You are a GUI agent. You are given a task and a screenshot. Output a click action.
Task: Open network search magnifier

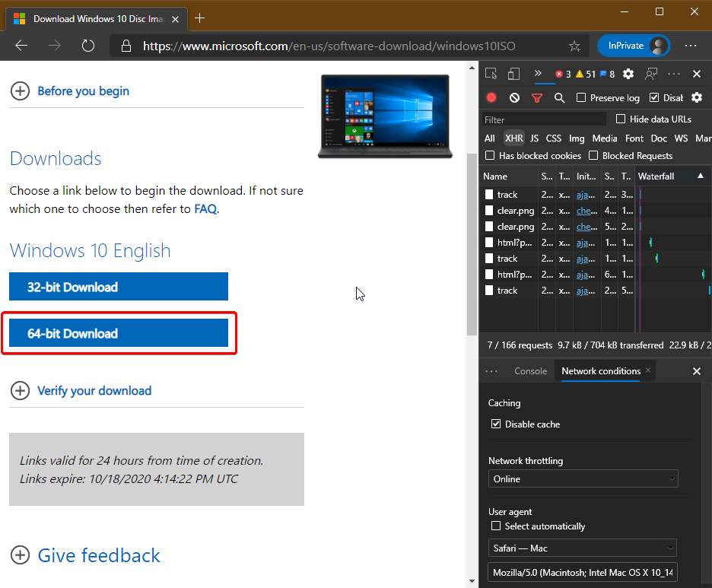559,97
